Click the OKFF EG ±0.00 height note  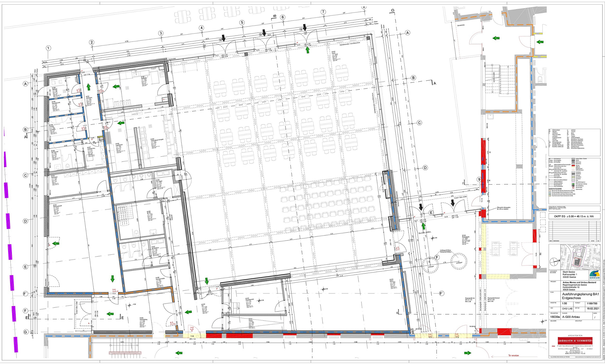(x=574, y=217)
